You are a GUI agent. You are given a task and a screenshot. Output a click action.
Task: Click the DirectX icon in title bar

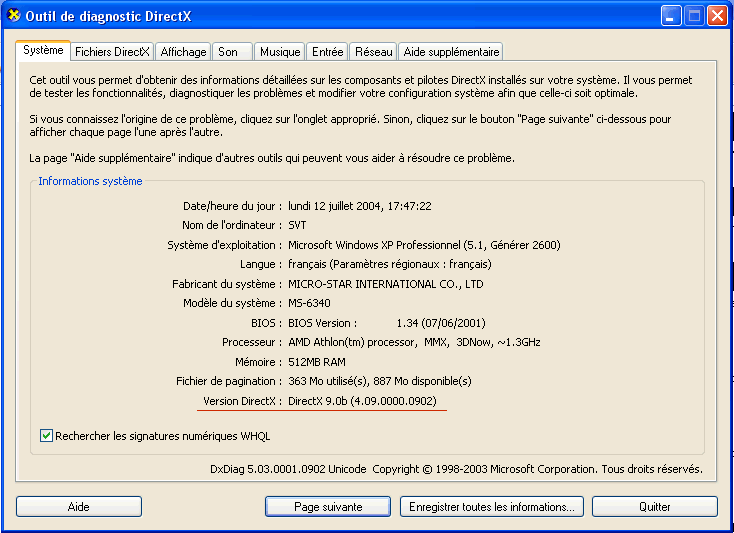(x=15, y=15)
